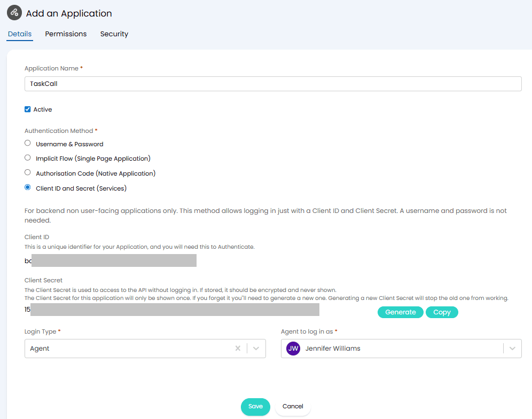This screenshot has width=532, height=419.
Task: Clear the Login Type selection with the X icon
Action: click(x=237, y=348)
